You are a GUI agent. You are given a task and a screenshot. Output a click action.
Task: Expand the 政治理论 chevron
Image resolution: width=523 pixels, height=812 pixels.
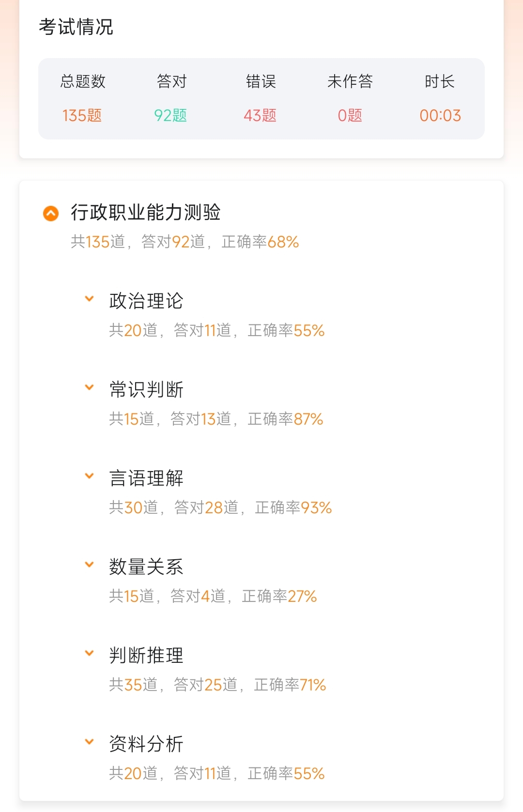click(x=89, y=299)
